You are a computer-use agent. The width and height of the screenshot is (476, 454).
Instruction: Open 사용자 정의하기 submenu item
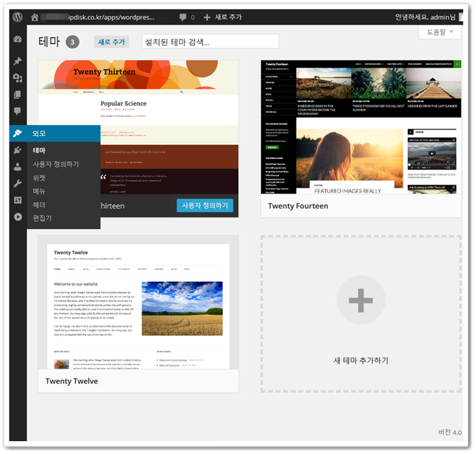click(56, 164)
